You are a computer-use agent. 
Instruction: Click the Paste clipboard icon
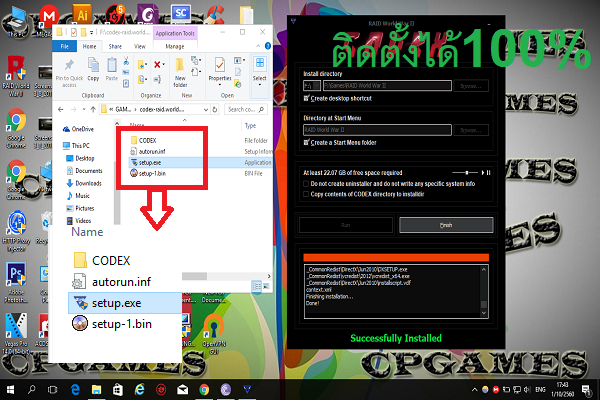[112, 65]
